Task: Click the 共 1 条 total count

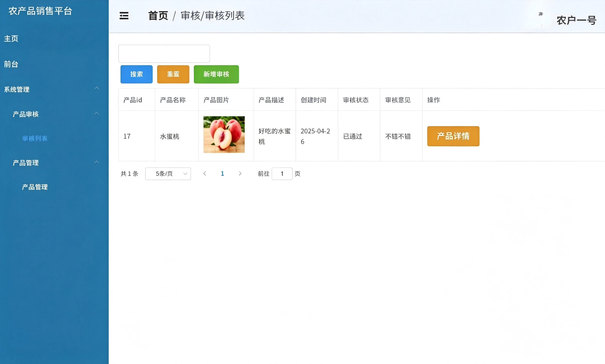Action: tap(129, 174)
